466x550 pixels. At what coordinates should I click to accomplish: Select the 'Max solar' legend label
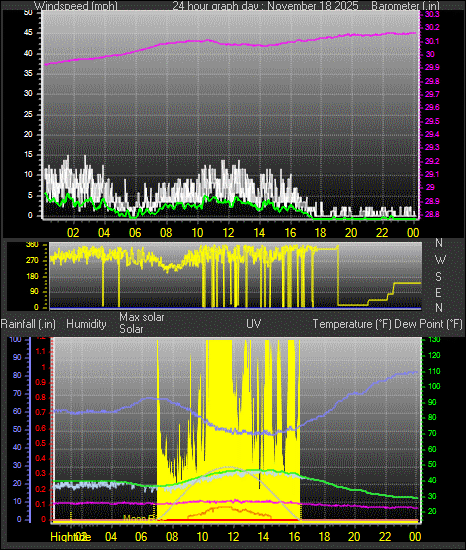(x=142, y=317)
